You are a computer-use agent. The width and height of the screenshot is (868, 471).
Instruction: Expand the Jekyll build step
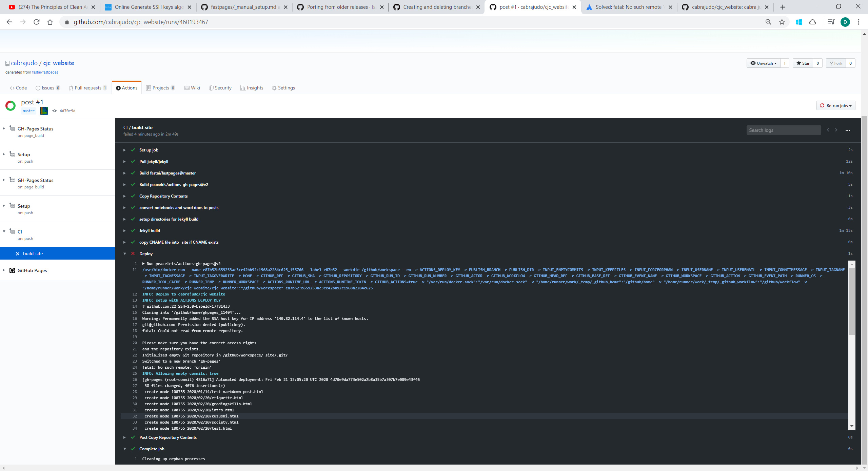(124, 230)
